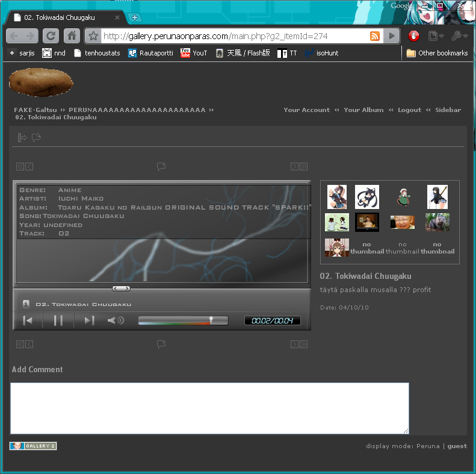Viewport: 476px width, 474px height.
Task: Pause the track in the audio player
Action: click(58, 320)
